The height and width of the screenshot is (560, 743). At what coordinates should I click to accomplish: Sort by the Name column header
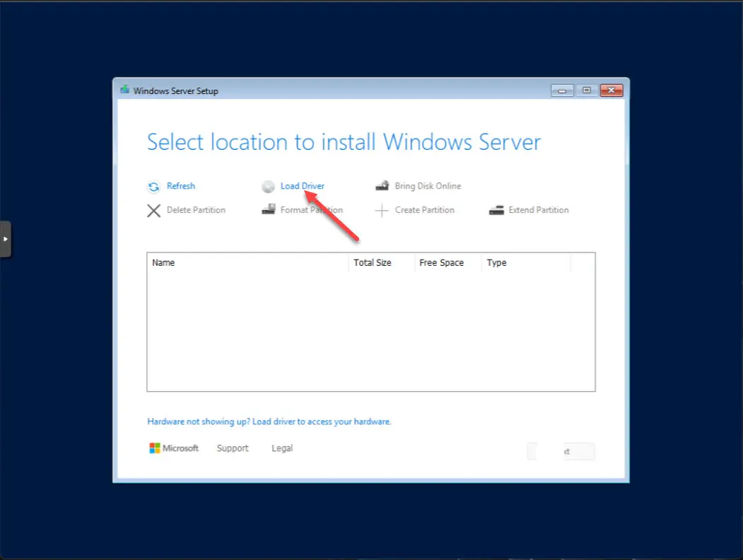(248, 262)
